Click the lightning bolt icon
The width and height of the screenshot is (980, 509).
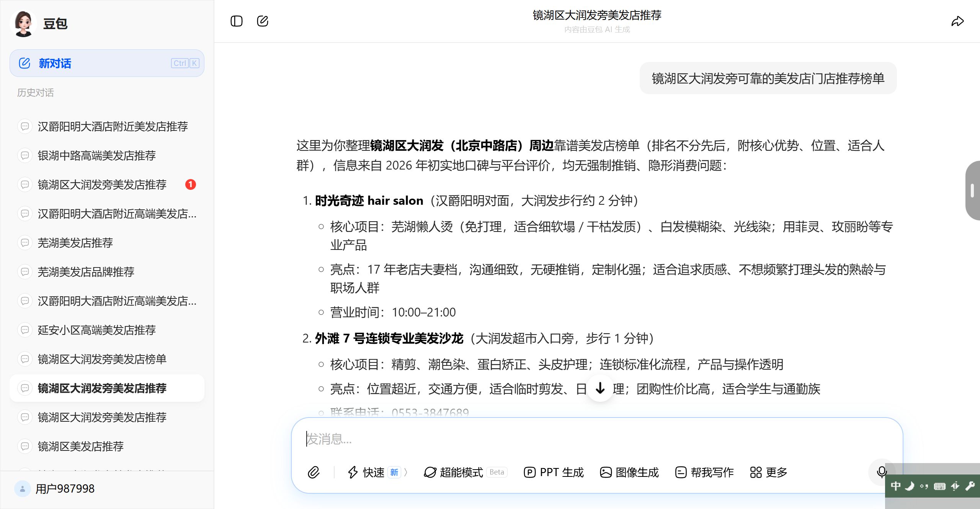pos(353,472)
